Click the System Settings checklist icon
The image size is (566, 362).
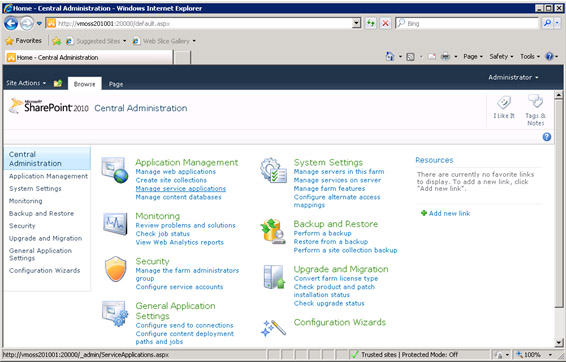[273, 170]
